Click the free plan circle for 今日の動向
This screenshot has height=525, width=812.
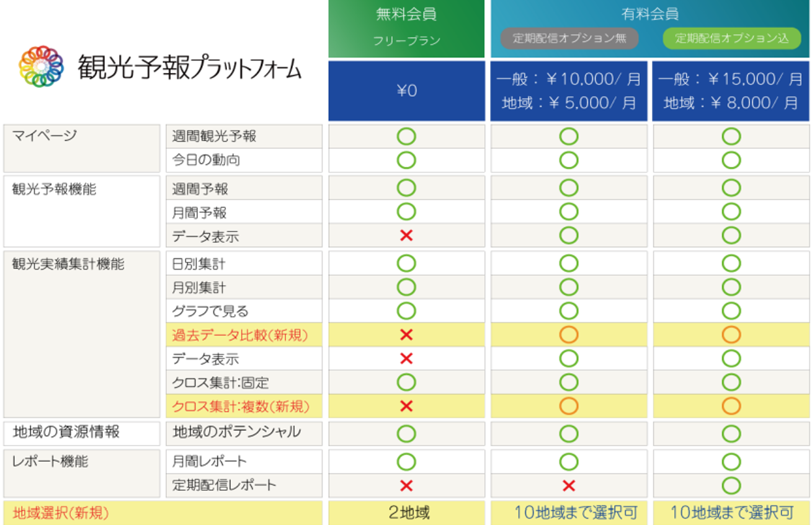coord(406,161)
